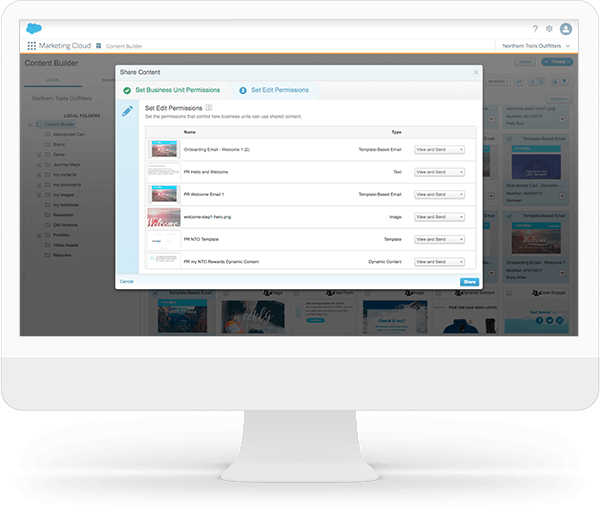Click the Facebook icon in Get Social card
The width and height of the screenshot is (600, 510).
(539, 320)
